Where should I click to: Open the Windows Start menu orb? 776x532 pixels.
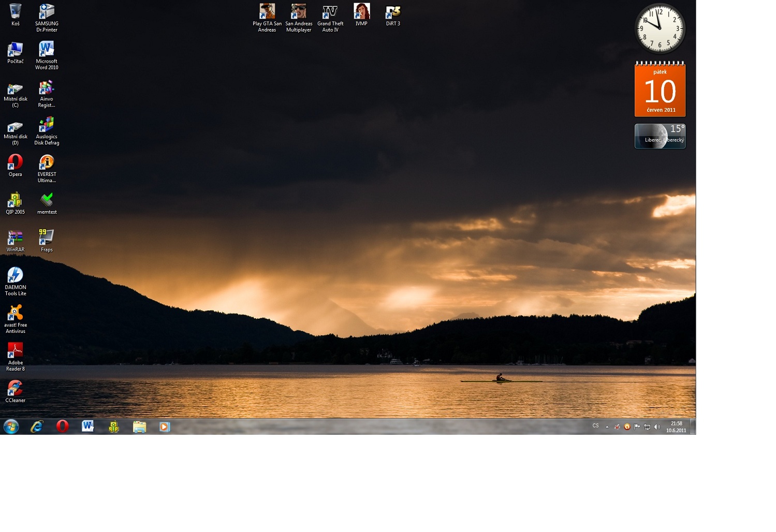[11, 426]
